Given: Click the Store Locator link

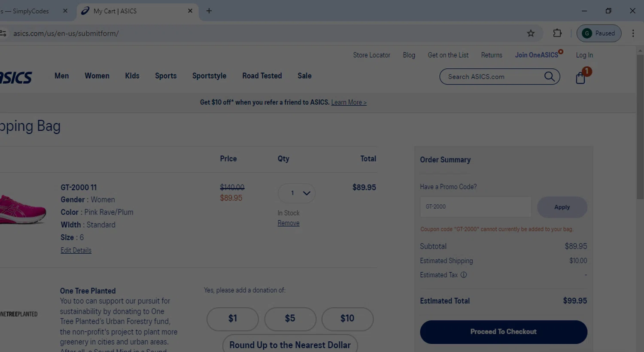Looking at the screenshot, I should click(x=371, y=55).
